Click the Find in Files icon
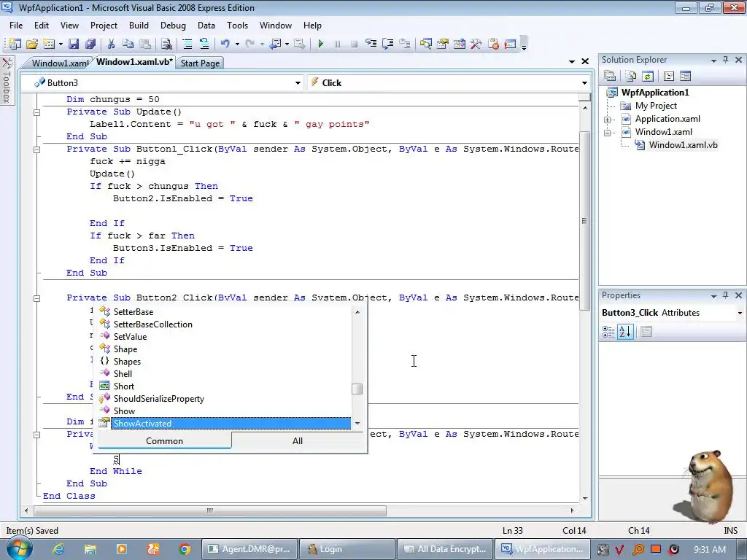Viewport: 747px width, 560px height. [166, 44]
